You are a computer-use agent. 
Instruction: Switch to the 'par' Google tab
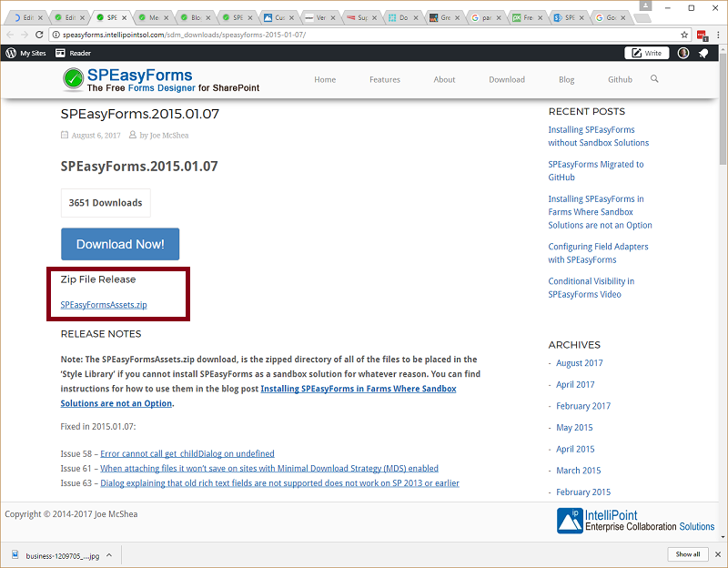[487, 17]
